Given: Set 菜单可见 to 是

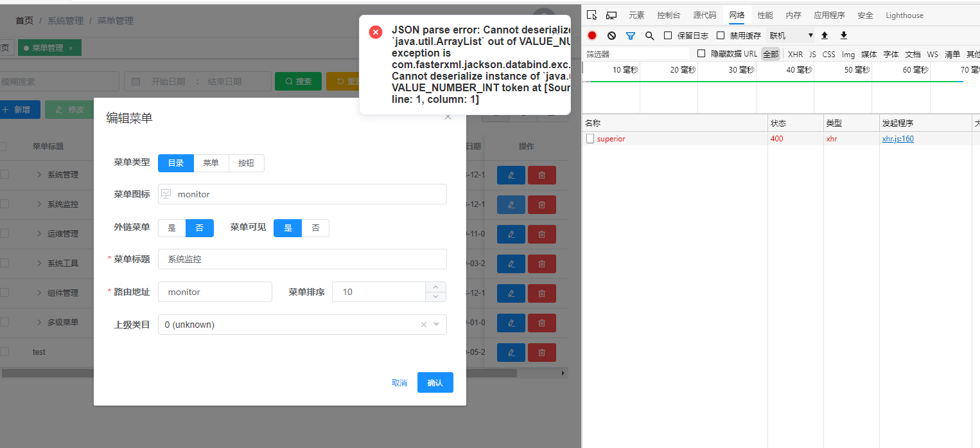Looking at the screenshot, I should (x=288, y=228).
